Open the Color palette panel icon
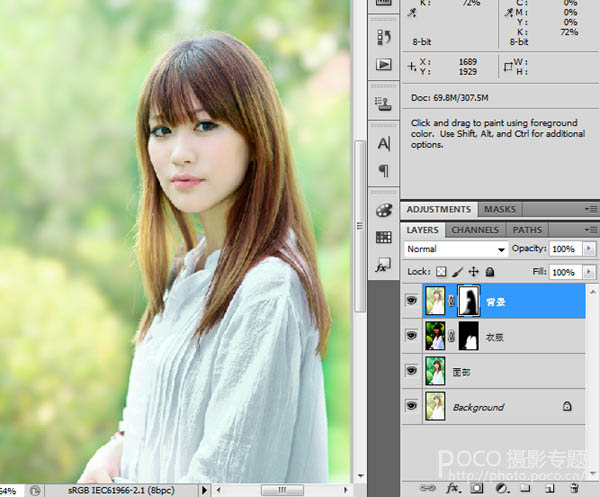This screenshot has height=497, width=600. click(384, 210)
